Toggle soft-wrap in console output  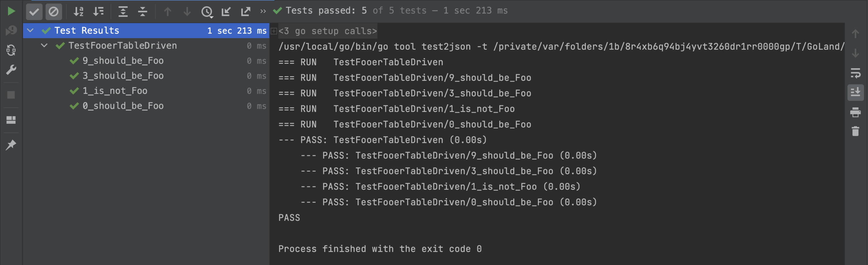click(x=855, y=73)
